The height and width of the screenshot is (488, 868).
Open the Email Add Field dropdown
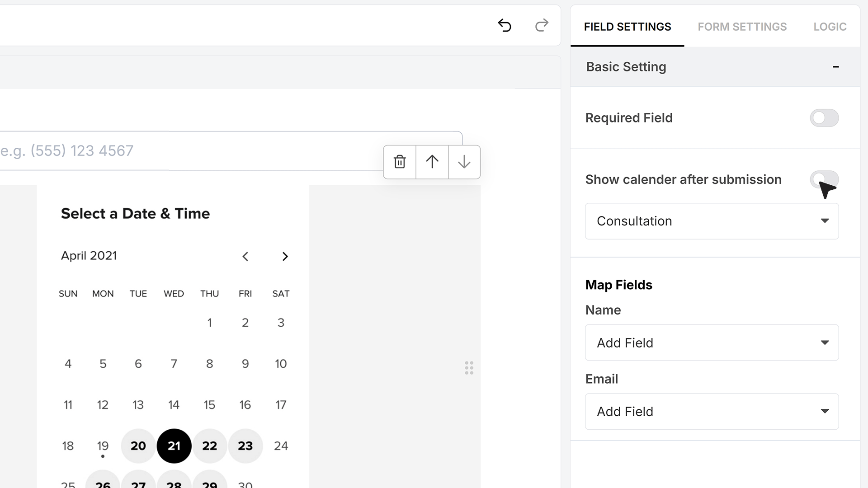click(712, 412)
